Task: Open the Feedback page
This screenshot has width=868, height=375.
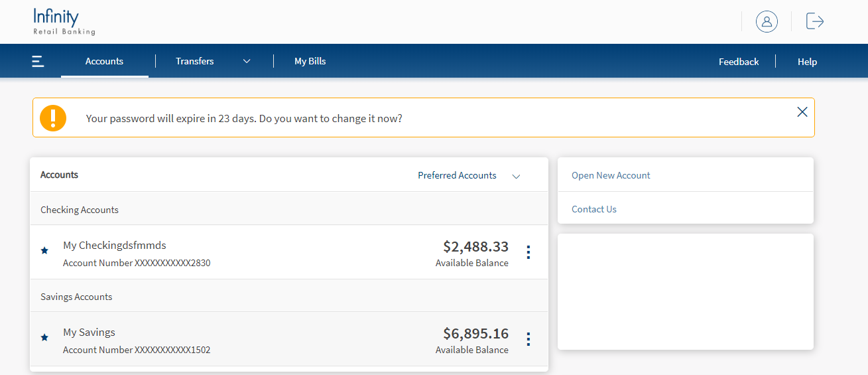Action: (738, 62)
